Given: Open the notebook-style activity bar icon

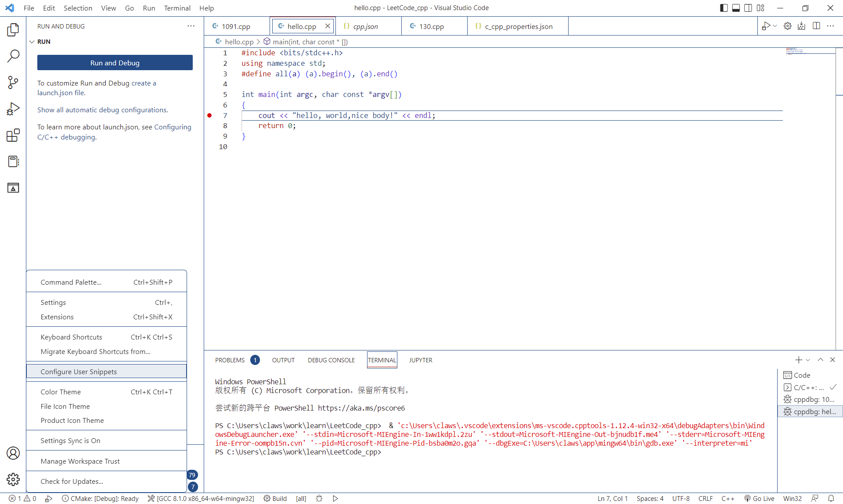Looking at the screenshot, I should [x=13, y=161].
